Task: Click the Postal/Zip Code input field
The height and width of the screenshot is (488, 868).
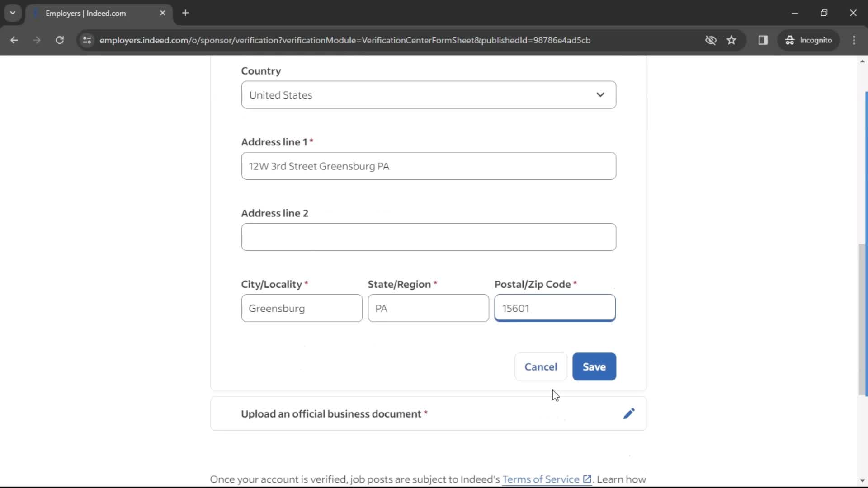Action: pos(555,308)
